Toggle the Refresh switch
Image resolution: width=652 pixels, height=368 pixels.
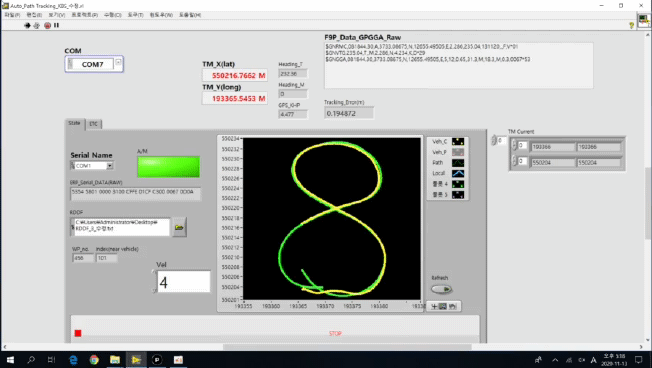click(441, 289)
